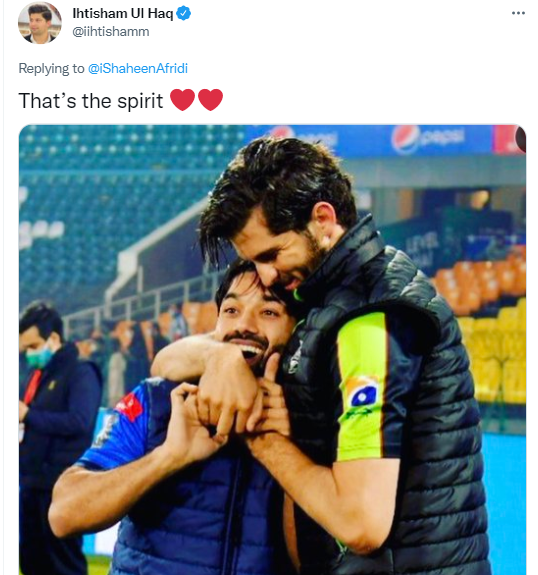Click the yellow stadium seats in photo
This screenshot has height=575, width=538.
[495, 352]
